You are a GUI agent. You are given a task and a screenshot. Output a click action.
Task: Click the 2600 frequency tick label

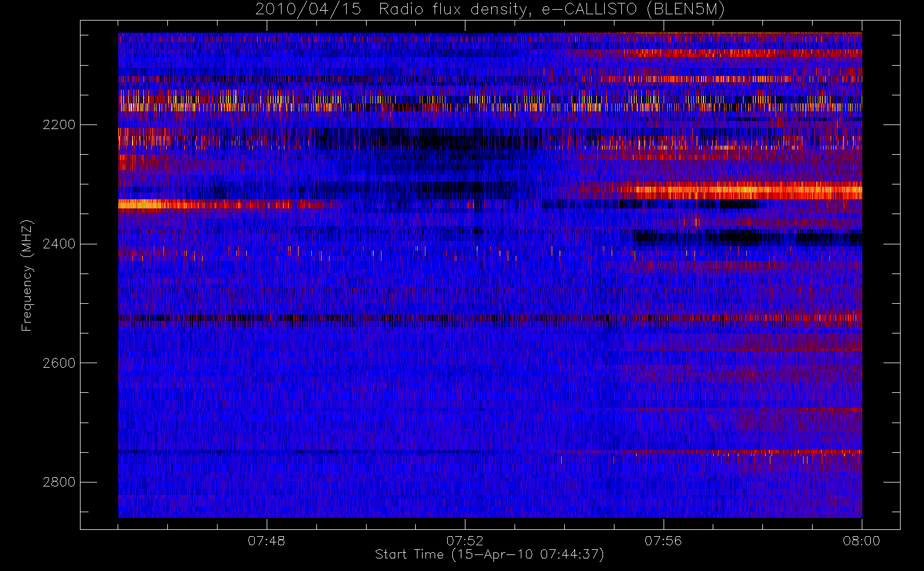pyautogui.click(x=59, y=363)
